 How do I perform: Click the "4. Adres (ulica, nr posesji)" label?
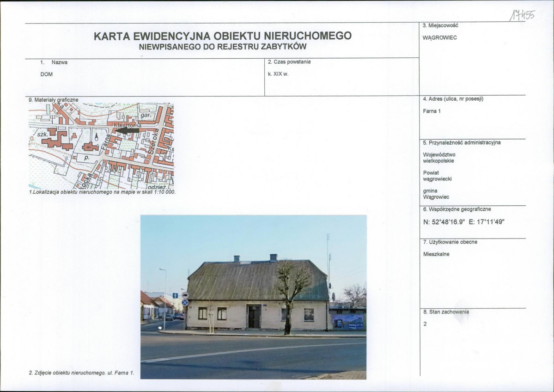click(x=453, y=99)
